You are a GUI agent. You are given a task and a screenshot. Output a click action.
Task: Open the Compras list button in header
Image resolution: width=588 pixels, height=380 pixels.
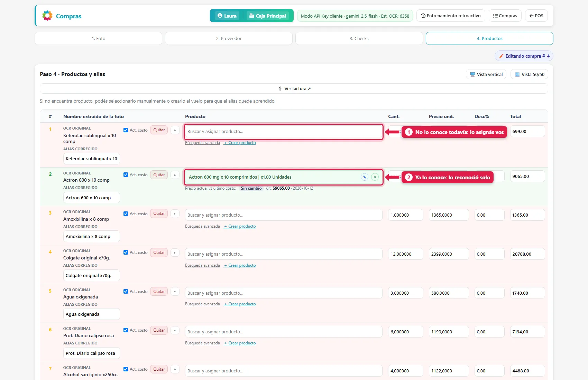(x=505, y=16)
